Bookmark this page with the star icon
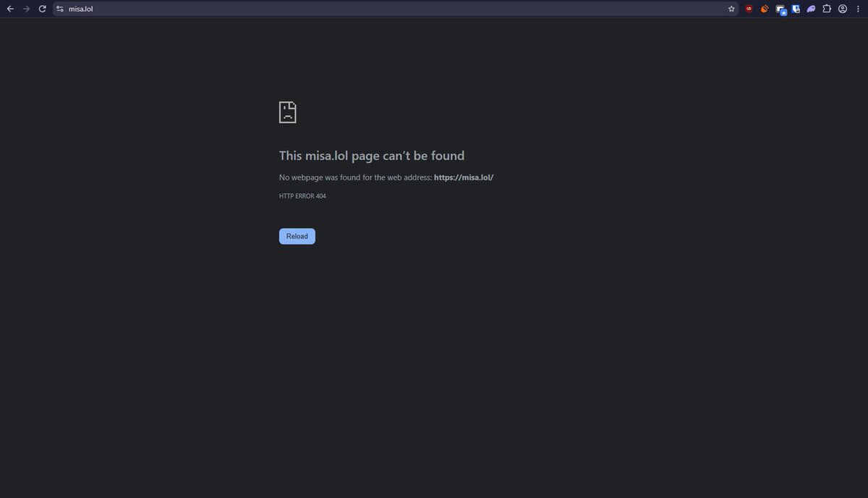Viewport: 868px width, 498px height. [731, 9]
